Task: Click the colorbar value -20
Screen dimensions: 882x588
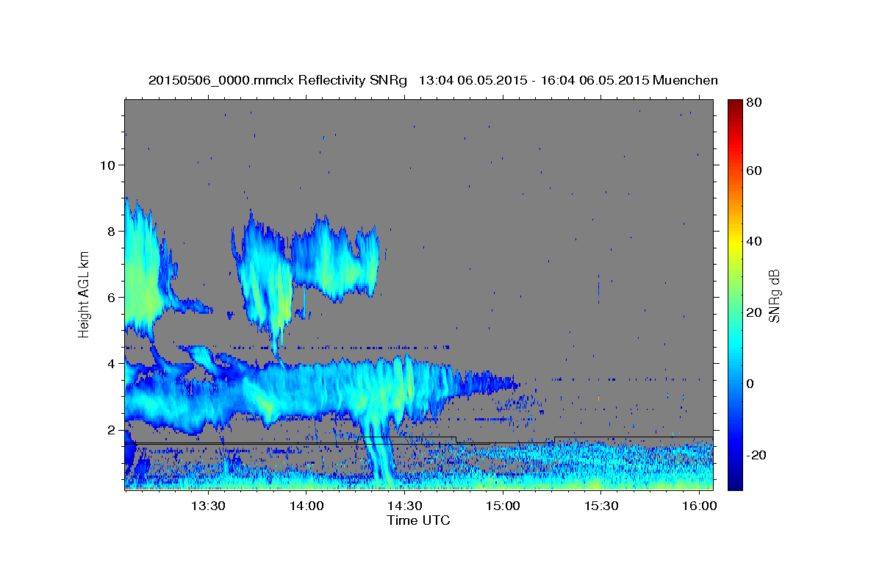Action: (756, 455)
